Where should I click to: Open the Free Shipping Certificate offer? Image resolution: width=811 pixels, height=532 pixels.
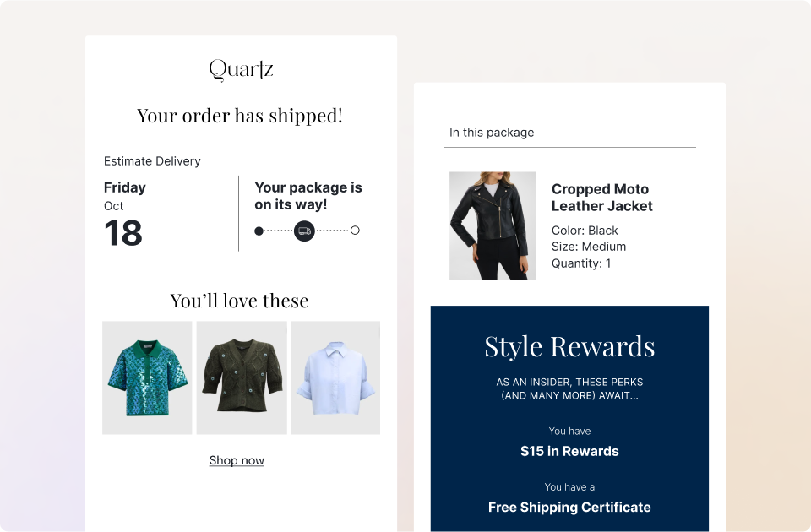569,508
